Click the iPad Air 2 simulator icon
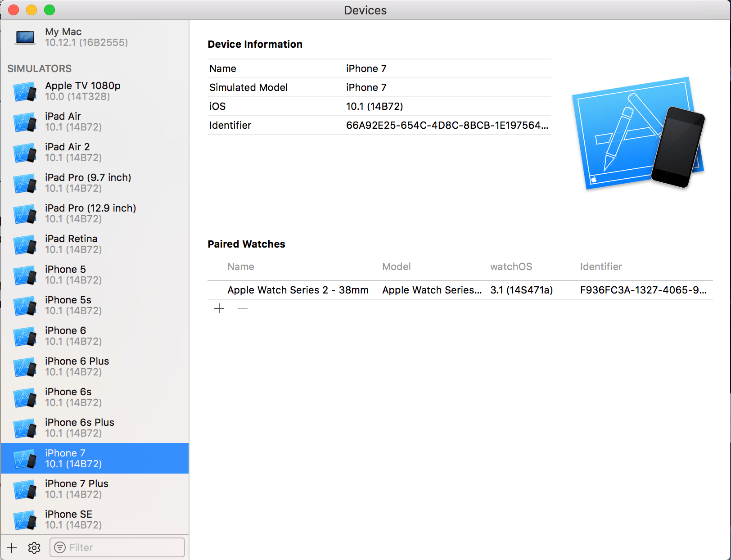This screenshot has width=731, height=560. pos(25,153)
